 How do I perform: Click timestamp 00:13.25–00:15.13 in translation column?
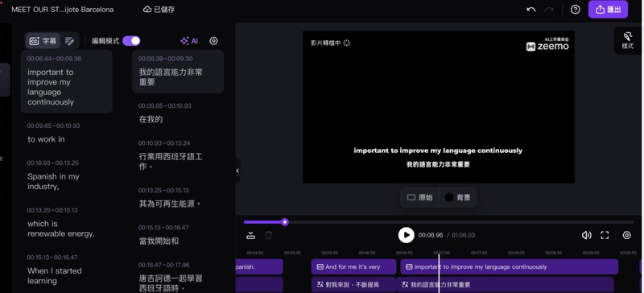point(163,190)
